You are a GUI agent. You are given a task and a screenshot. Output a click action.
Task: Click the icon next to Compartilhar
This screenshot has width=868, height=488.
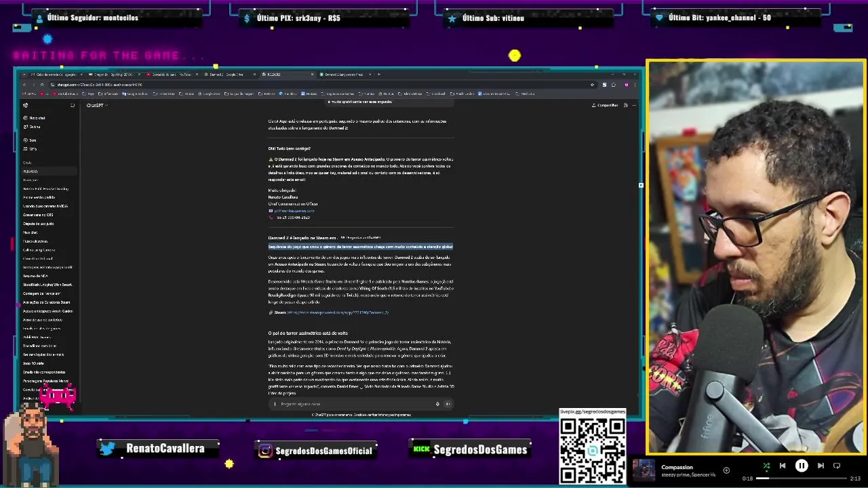(625, 105)
